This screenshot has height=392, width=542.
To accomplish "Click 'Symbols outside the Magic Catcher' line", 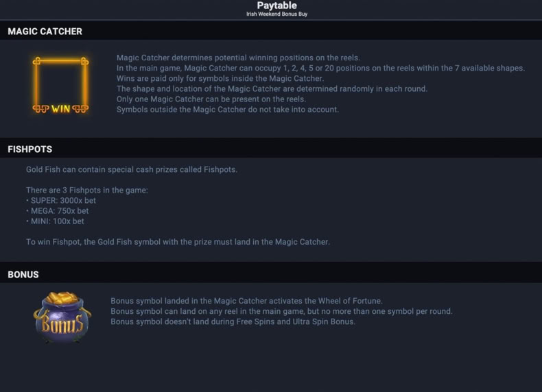I will tap(228, 110).
